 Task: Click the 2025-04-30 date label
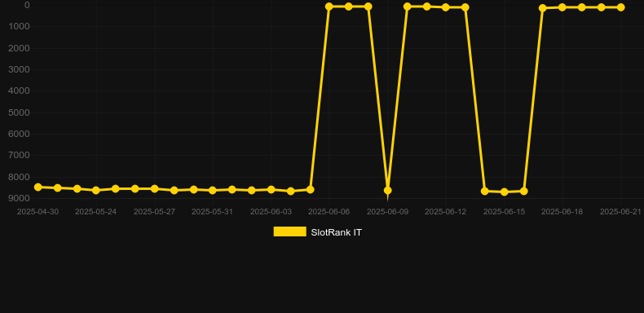point(37,212)
